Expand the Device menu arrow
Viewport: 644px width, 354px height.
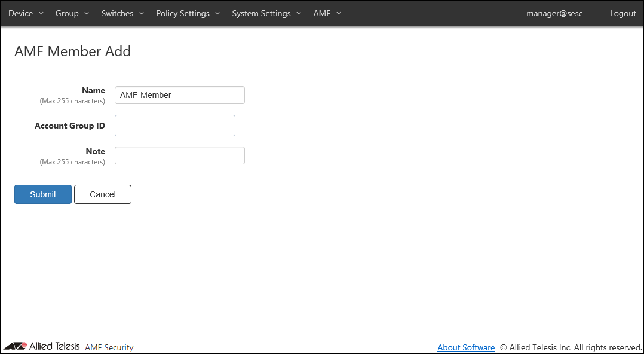41,14
